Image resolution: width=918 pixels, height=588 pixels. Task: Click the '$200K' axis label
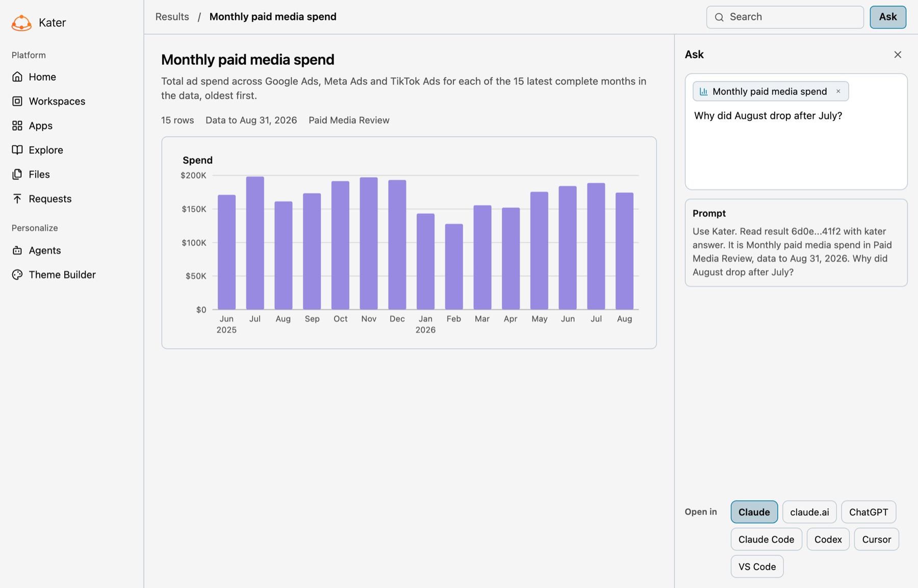pyautogui.click(x=193, y=175)
